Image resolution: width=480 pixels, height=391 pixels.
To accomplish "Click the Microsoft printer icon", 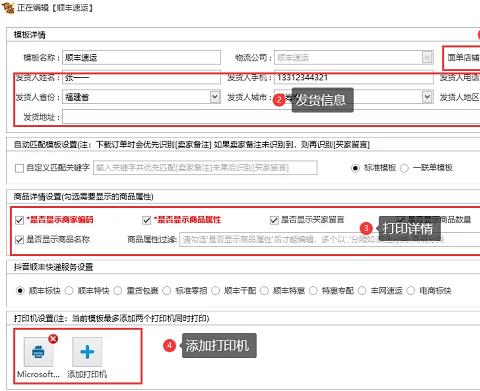I will (x=38, y=352).
